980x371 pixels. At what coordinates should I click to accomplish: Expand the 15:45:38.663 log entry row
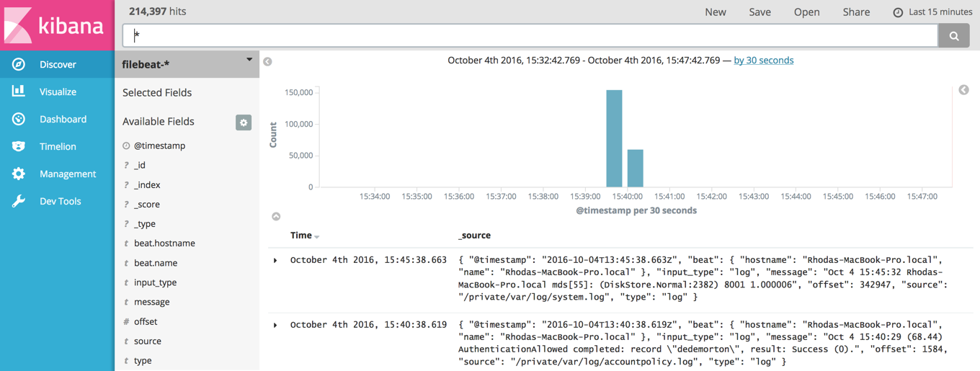point(275,261)
